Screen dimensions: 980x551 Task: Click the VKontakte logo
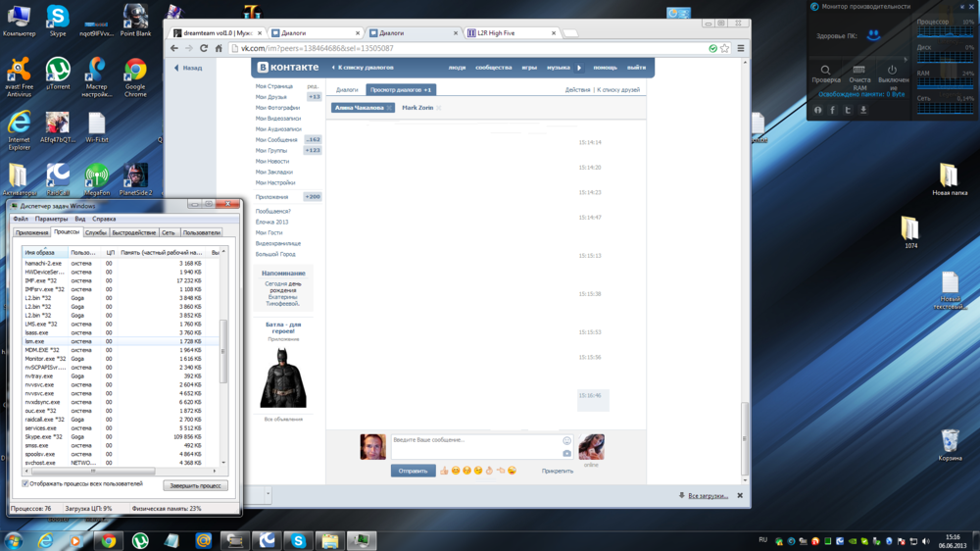(x=287, y=68)
